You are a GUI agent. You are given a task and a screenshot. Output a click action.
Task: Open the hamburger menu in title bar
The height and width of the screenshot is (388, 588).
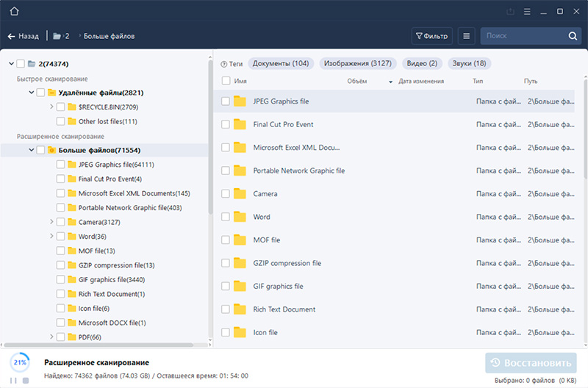click(526, 12)
